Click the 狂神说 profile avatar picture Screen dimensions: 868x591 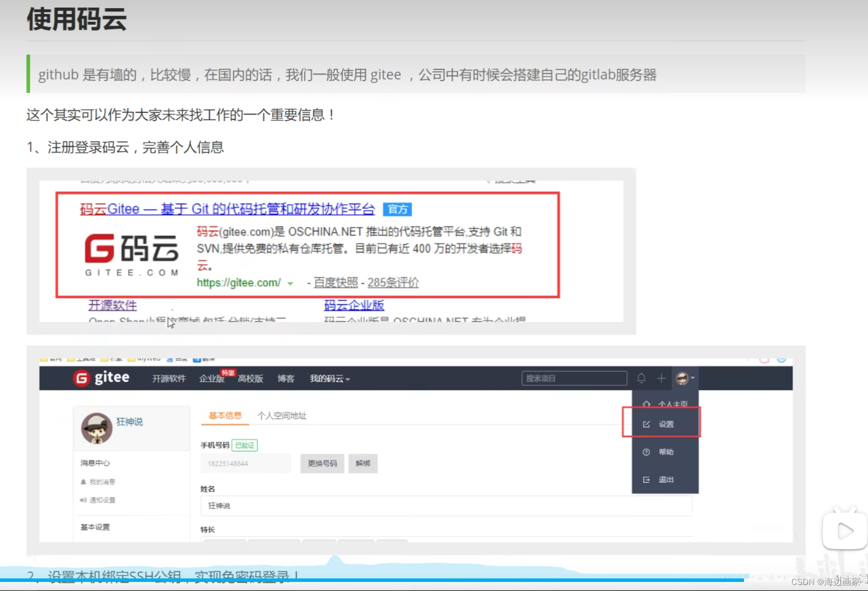97,428
